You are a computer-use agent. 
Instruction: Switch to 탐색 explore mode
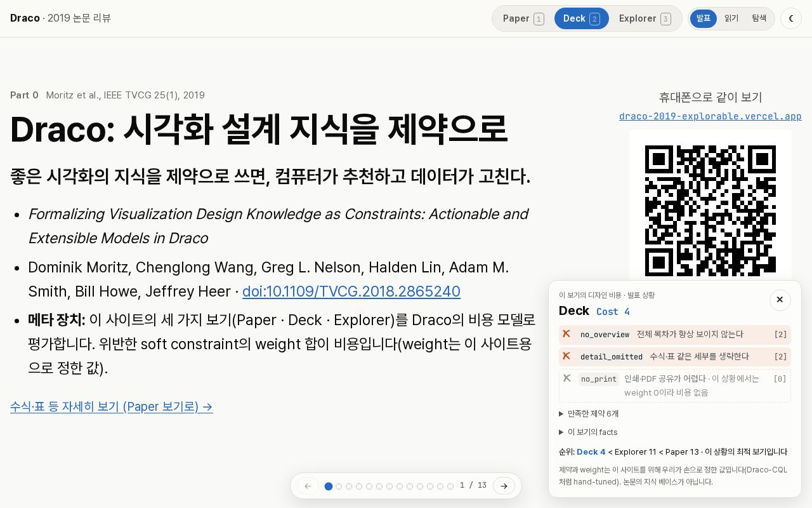[759, 18]
